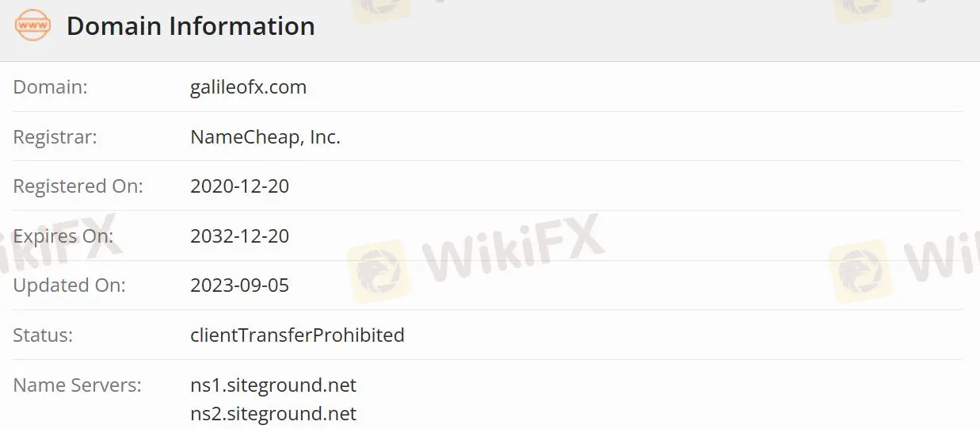Click the NameCheap, Inc. registrar name

(x=265, y=137)
